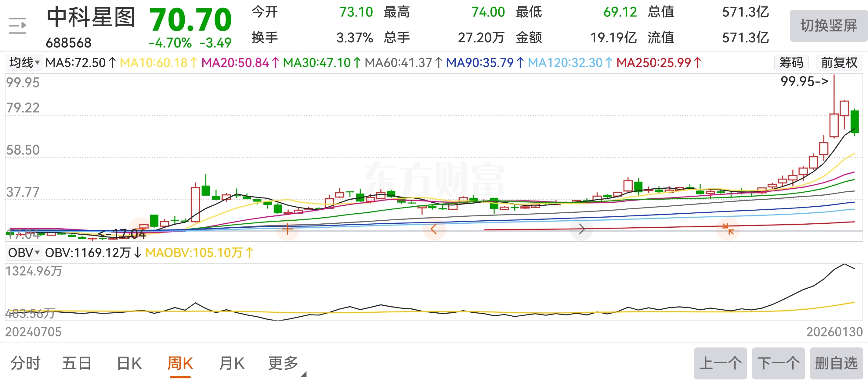Remove from watchlist with 删自选
Screen dimensions: 868x384
coord(836,363)
